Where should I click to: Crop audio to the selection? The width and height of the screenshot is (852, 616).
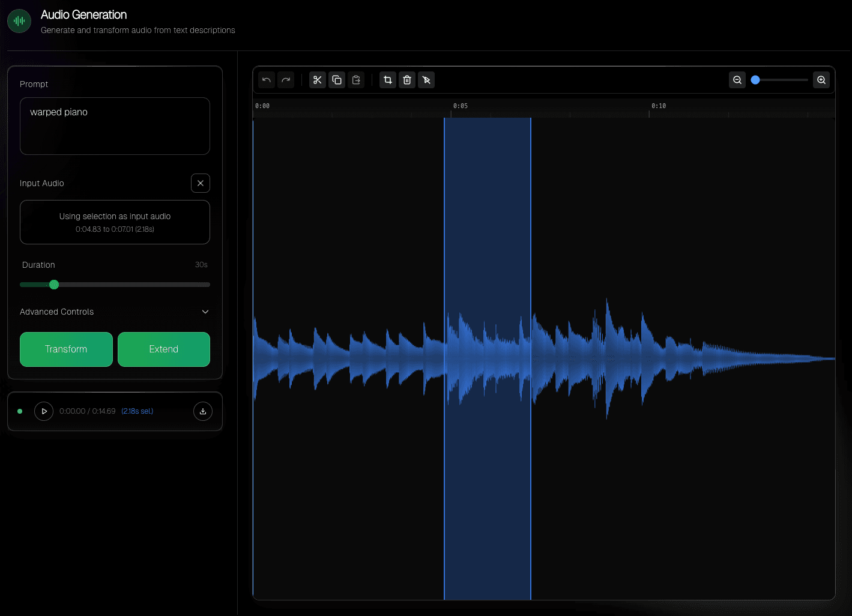point(388,80)
